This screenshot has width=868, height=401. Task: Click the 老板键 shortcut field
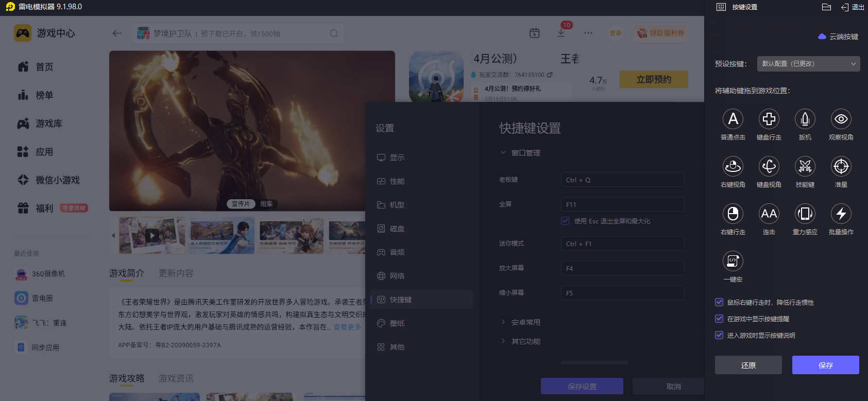[x=622, y=180]
